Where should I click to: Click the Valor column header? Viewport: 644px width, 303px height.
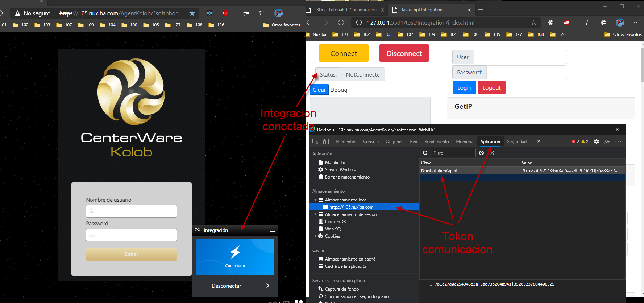[x=573, y=163]
